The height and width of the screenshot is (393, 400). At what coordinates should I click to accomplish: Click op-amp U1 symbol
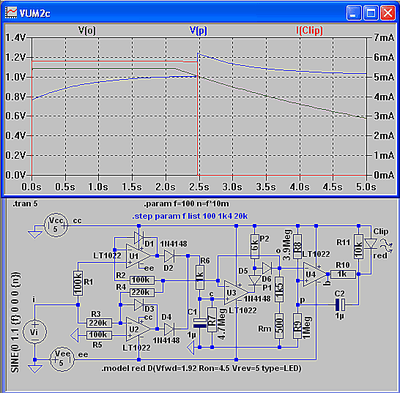[x=138, y=256]
